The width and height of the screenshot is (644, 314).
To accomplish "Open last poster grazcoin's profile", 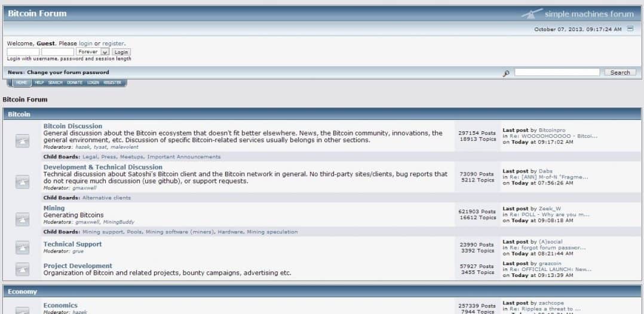I will click(550, 263).
